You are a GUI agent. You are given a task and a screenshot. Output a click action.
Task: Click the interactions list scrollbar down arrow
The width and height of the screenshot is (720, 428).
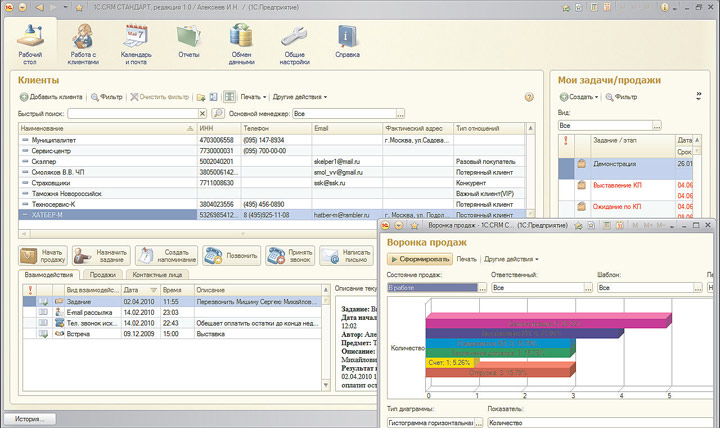coord(326,385)
